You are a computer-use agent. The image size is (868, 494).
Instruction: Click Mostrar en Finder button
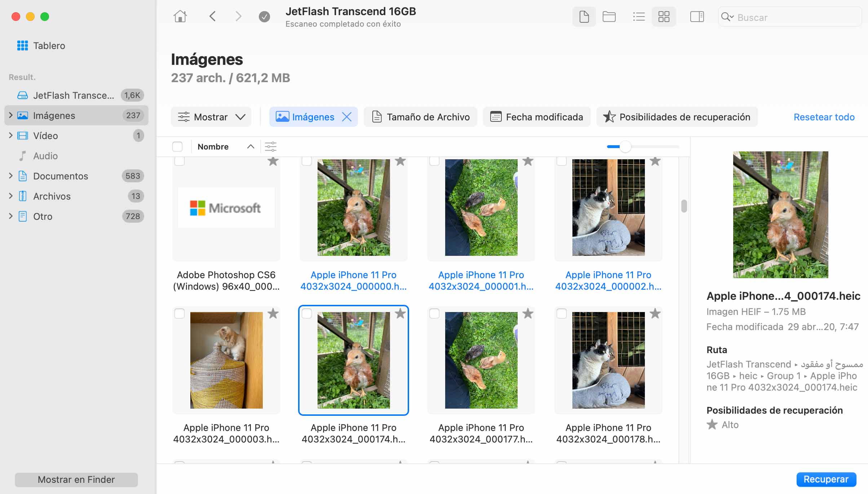click(x=76, y=480)
